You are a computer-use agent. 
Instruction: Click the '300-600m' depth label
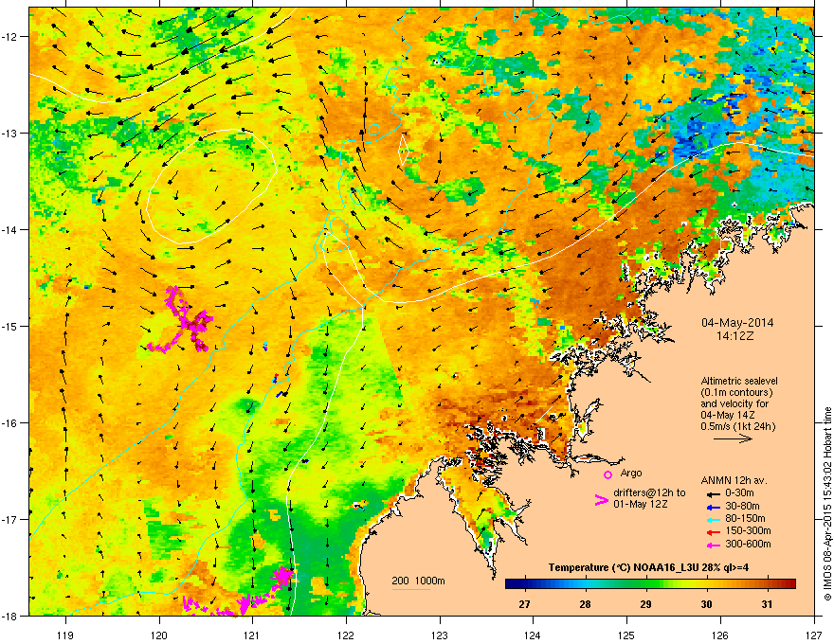point(748,545)
